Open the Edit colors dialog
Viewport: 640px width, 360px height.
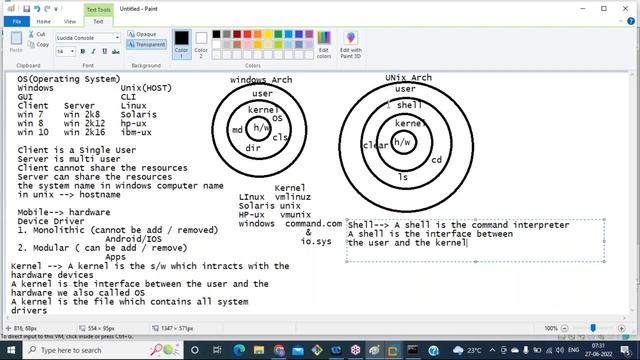pyautogui.click(x=324, y=44)
